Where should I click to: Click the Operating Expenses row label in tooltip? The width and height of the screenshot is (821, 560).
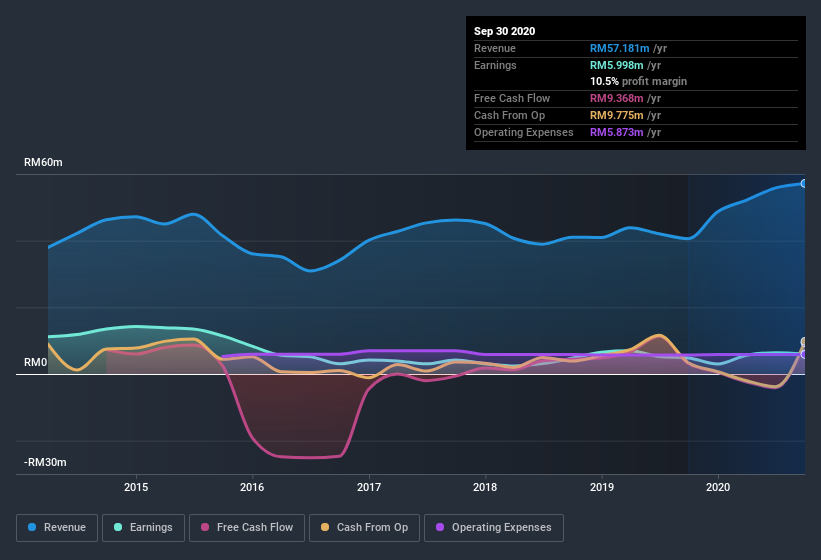524,132
